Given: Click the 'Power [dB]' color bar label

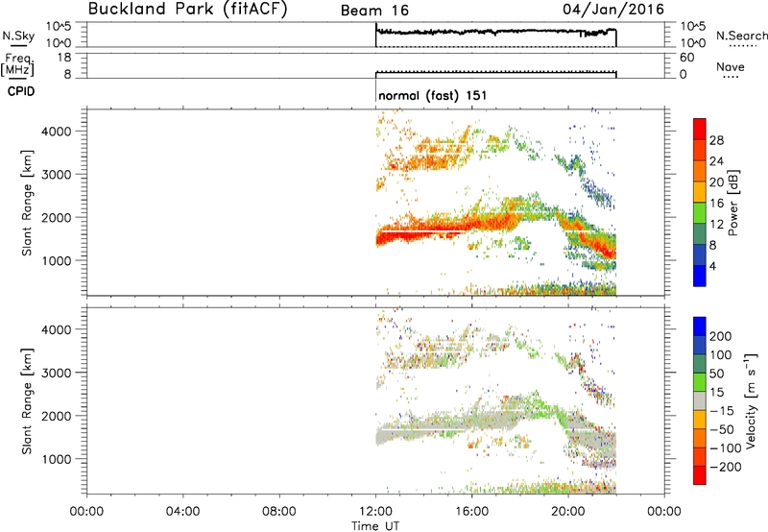Looking at the screenshot, I should 733,203.
